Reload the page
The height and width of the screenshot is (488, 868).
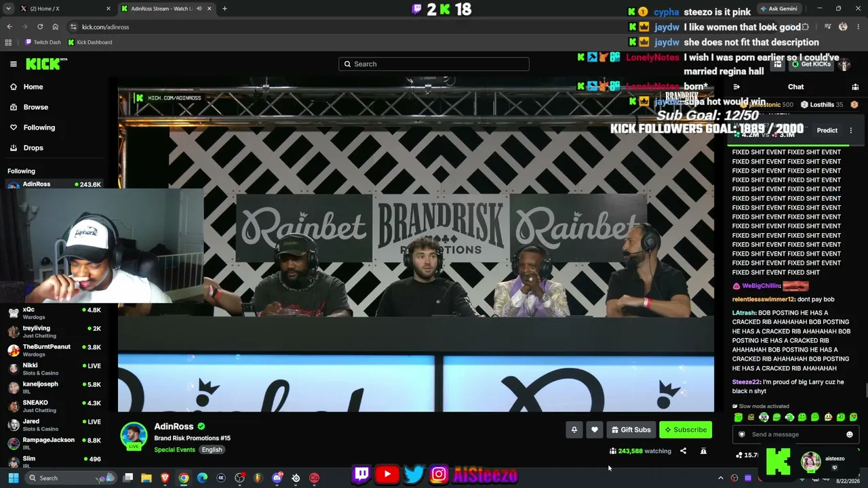pos(40,26)
